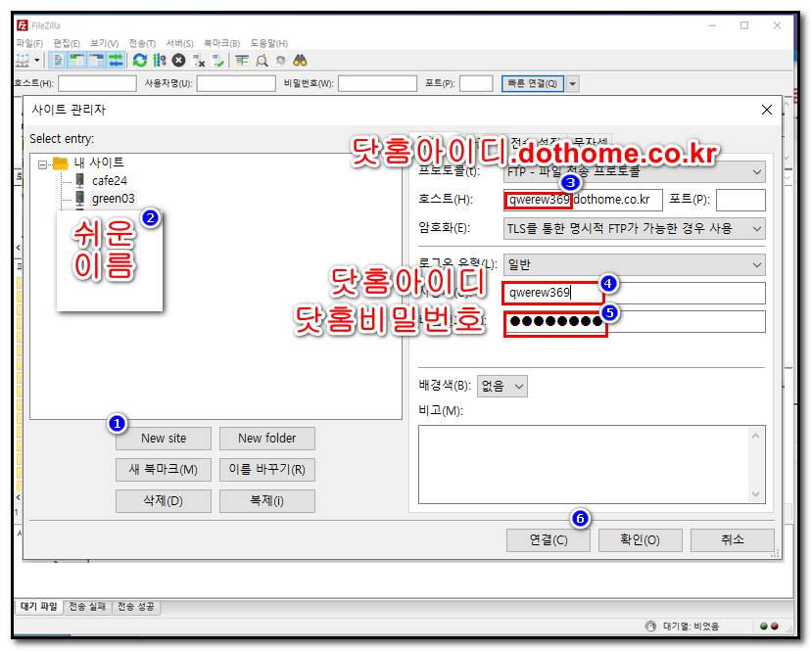
Task: Click the refresh file list icon
Action: pos(140,61)
